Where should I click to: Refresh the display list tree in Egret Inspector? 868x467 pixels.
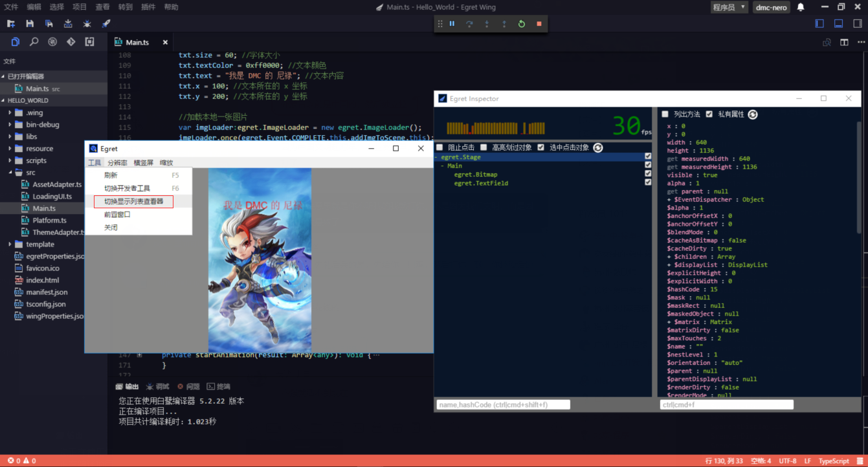pyautogui.click(x=598, y=147)
